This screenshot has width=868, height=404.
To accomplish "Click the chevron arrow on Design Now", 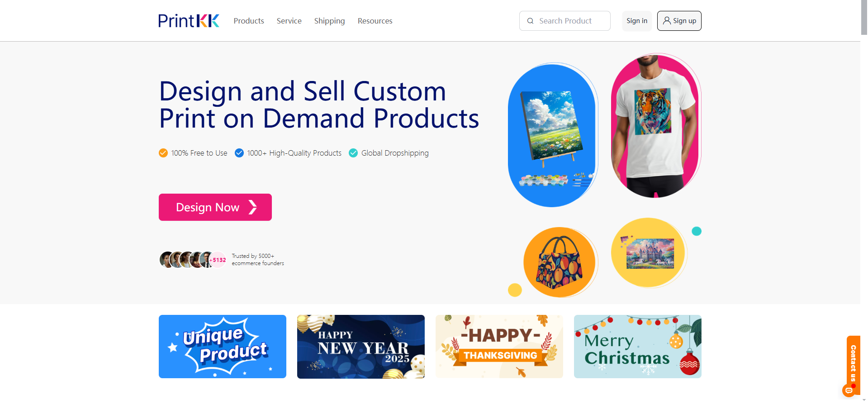I will pos(253,207).
